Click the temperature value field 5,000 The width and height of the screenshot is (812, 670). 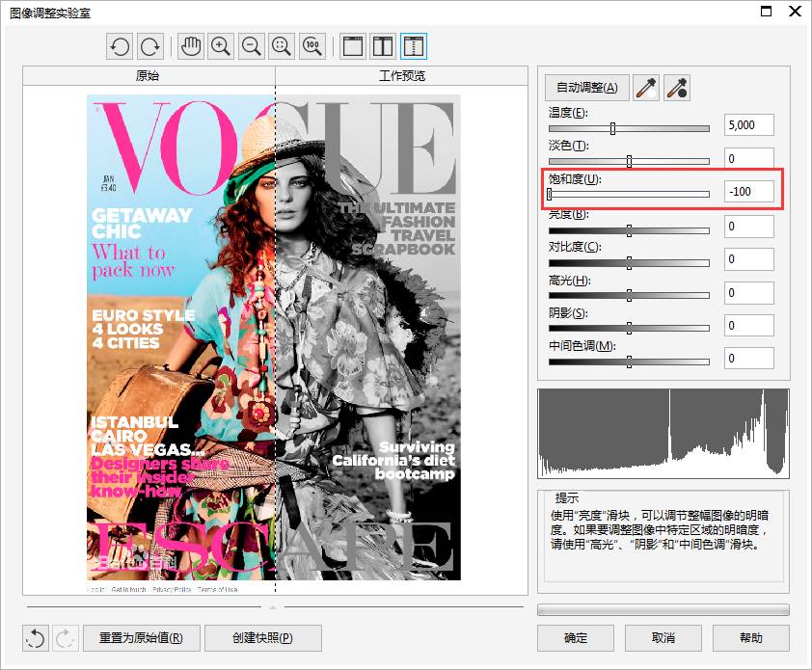(748, 124)
